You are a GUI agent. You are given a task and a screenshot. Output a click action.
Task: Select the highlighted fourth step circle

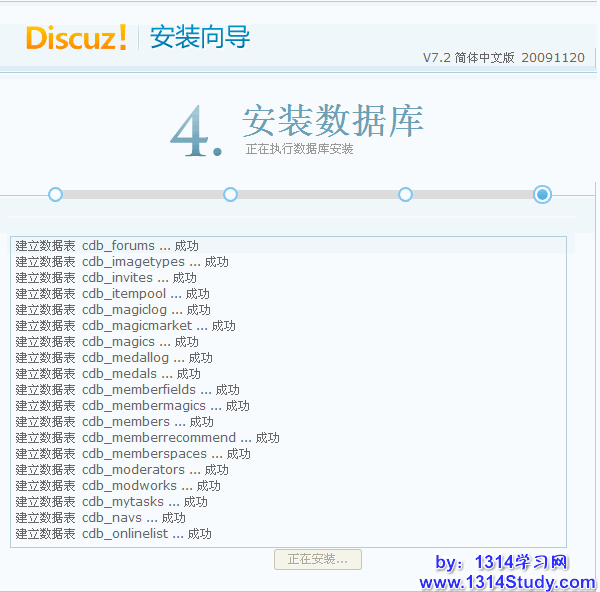click(x=542, y=194)
